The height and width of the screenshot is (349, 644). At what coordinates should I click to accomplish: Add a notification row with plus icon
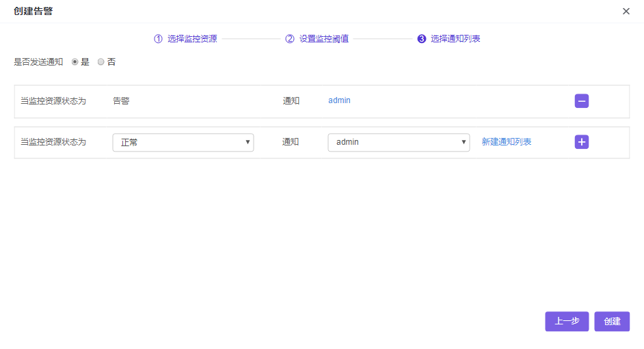[582, 142]
